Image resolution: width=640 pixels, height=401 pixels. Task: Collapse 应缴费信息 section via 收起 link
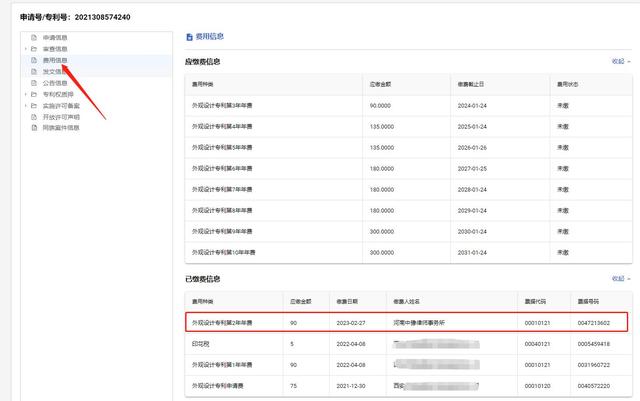(621, 61)
